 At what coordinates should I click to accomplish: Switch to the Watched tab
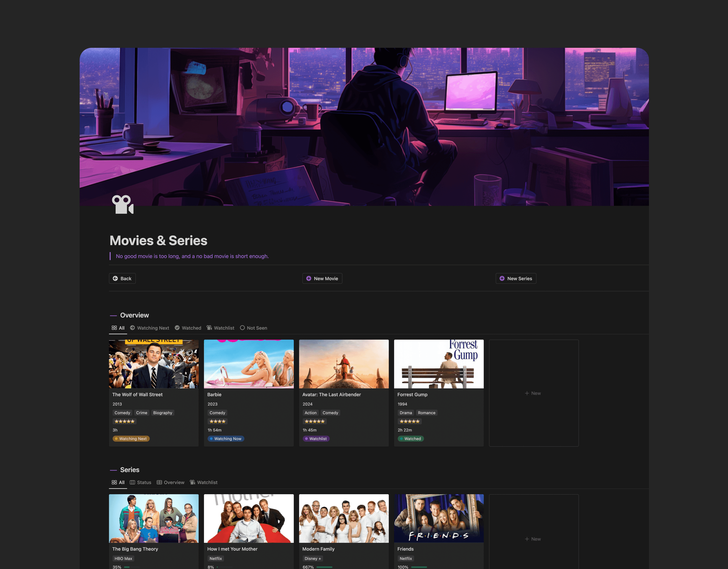click(x=188, y=328)
